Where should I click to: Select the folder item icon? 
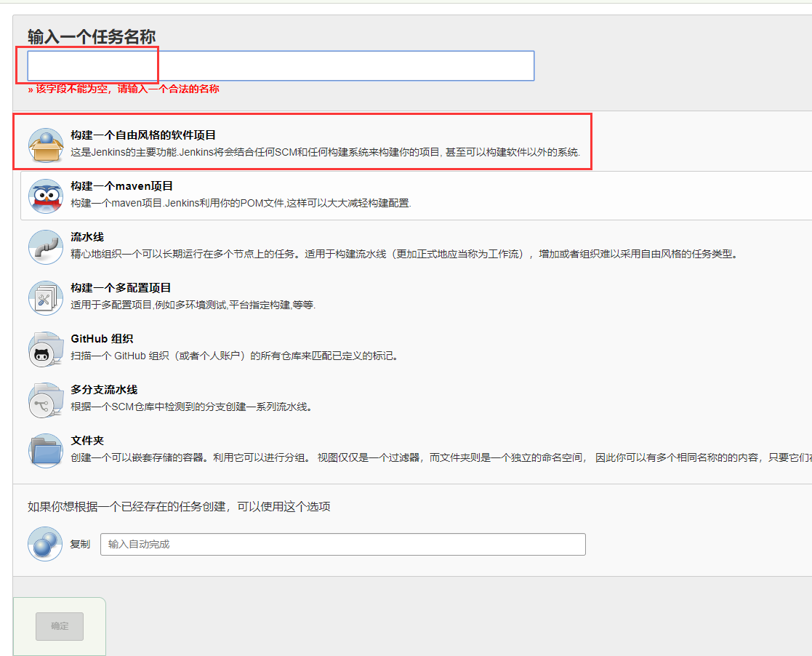46,450
